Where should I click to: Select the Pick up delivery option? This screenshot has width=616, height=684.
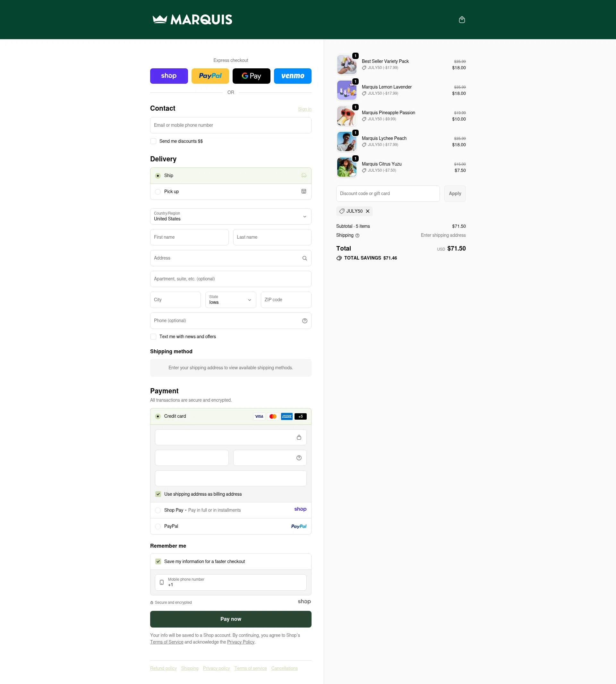[x=158, y=192]
